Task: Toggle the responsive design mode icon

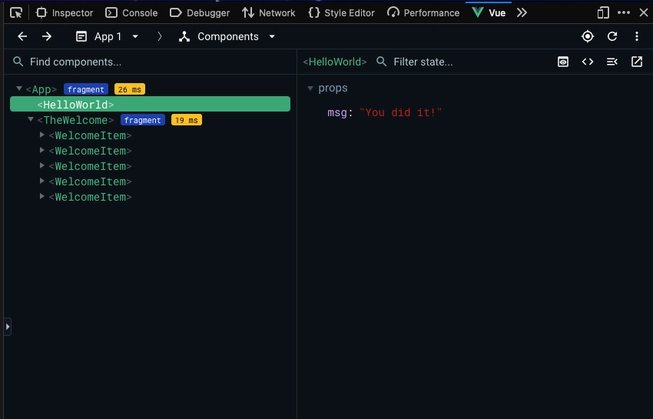Action: click(603, 13)
